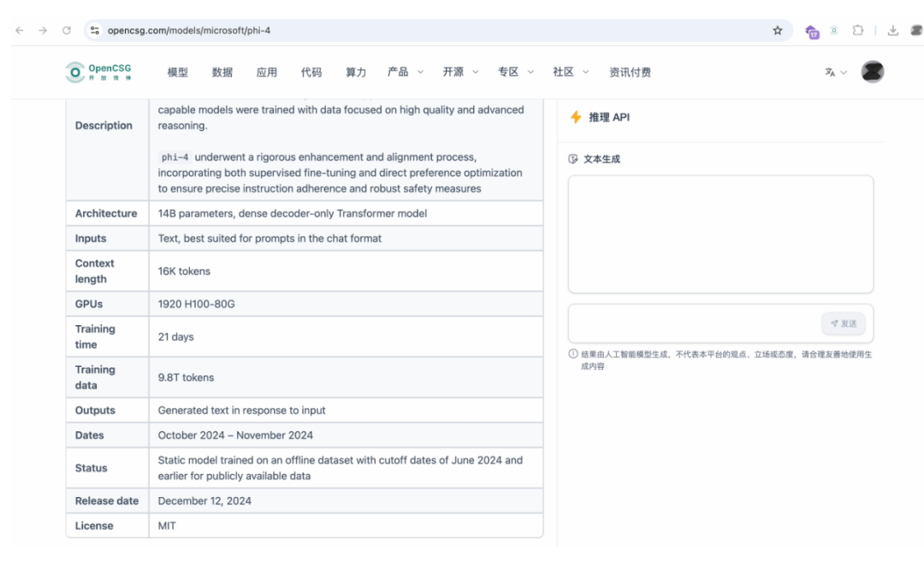Click the OpenCSG logo
Screen dimensions: 924x562
tap(98, 72)
